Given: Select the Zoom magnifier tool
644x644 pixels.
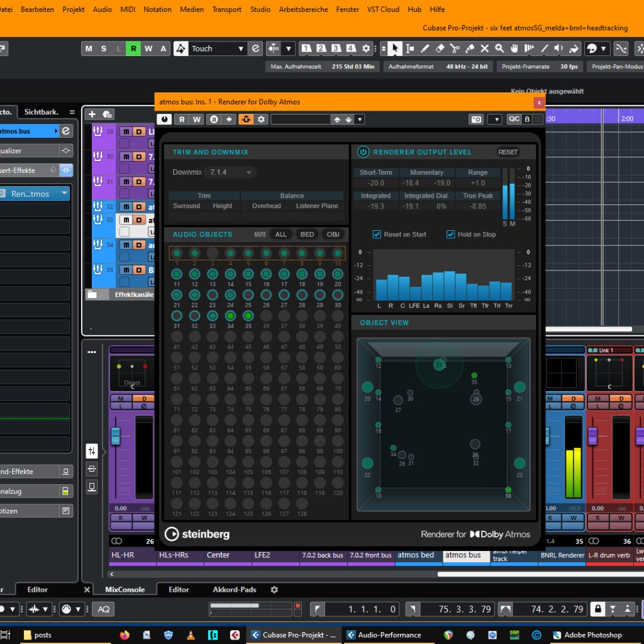Looking at the screenshot, I should (499, 48).
